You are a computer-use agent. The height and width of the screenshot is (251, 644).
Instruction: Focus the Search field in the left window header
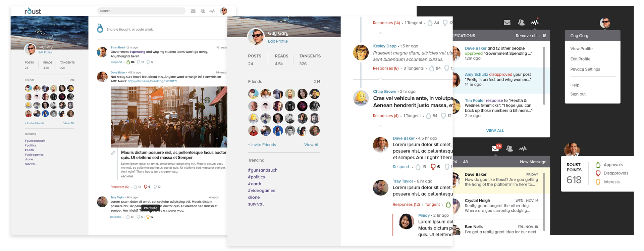pyautogui.click(x=141, y=11)
